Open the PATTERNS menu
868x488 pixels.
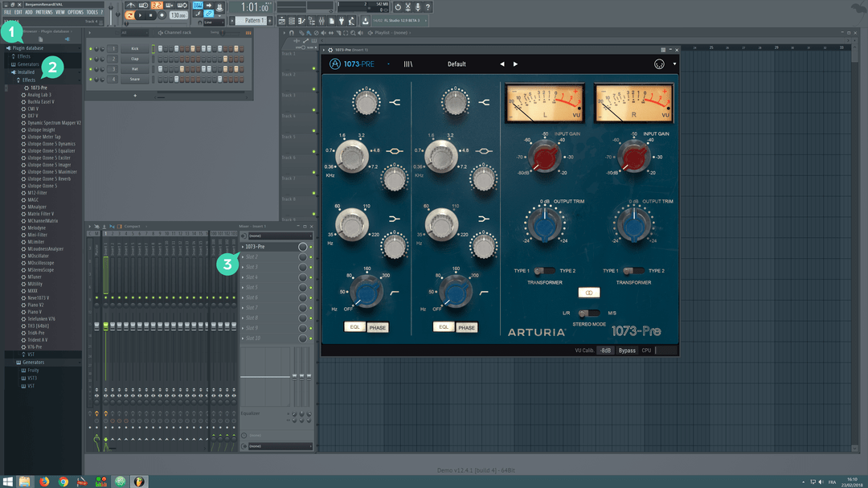43,12
